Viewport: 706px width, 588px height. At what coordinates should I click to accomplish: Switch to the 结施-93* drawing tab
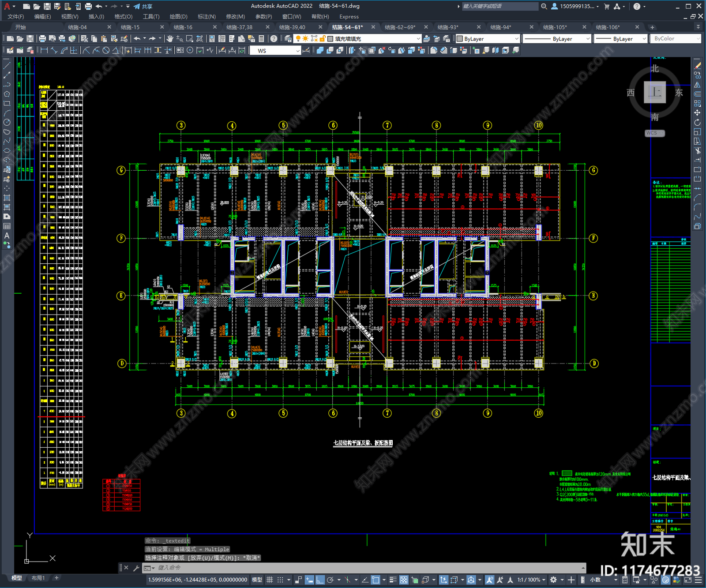[x=448, y=27]
